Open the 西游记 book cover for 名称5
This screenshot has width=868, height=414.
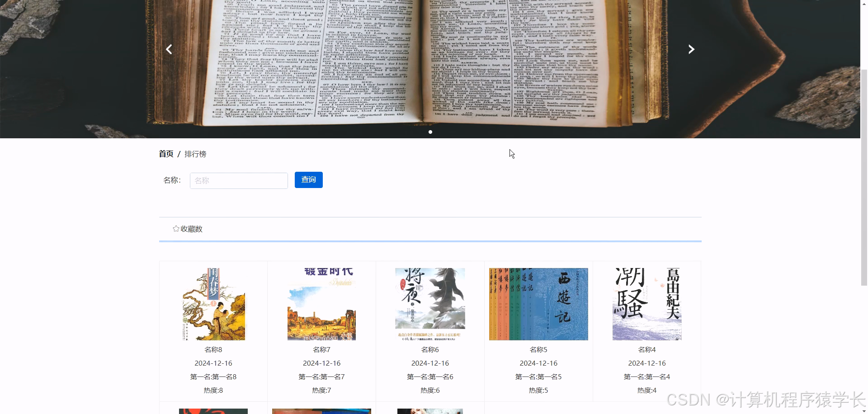538,304
